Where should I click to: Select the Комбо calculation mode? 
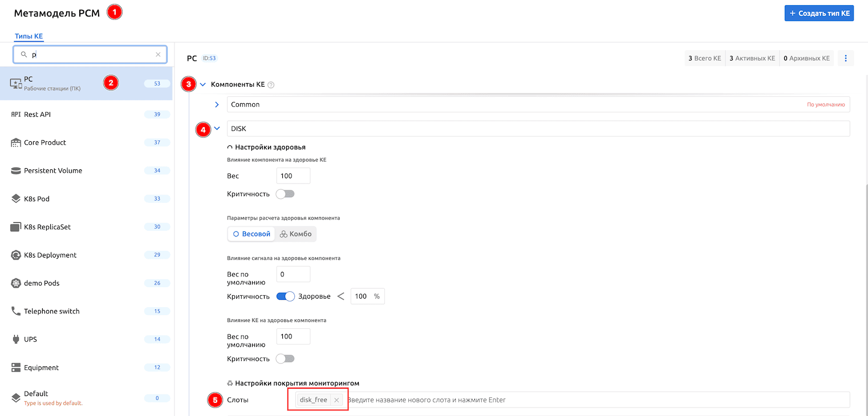tap(295, 234)
